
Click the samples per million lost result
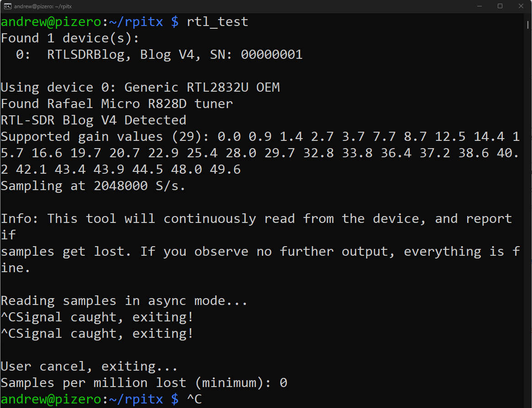coord(144,382)
